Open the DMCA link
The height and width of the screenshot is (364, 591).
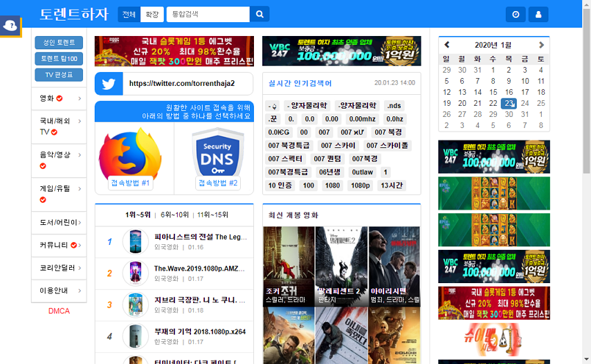pos(59,311)
